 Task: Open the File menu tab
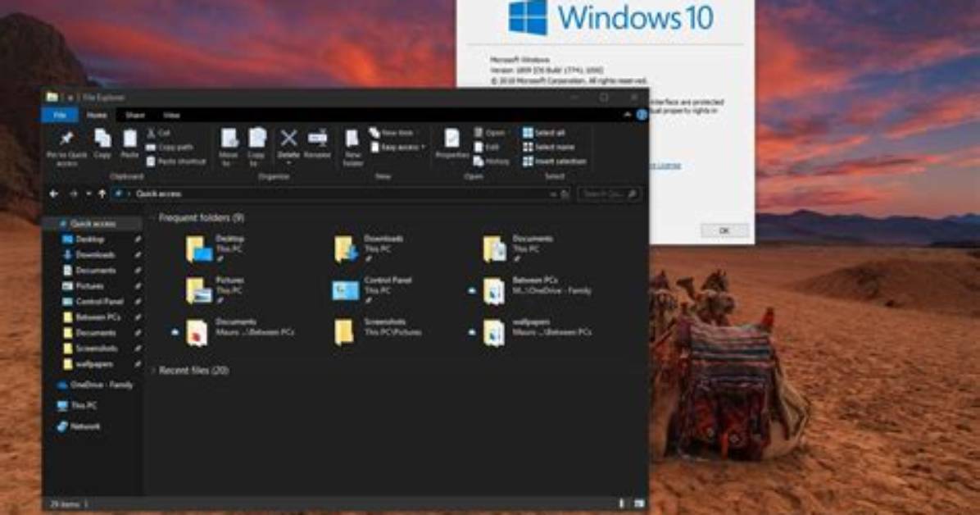pos(59,115)
